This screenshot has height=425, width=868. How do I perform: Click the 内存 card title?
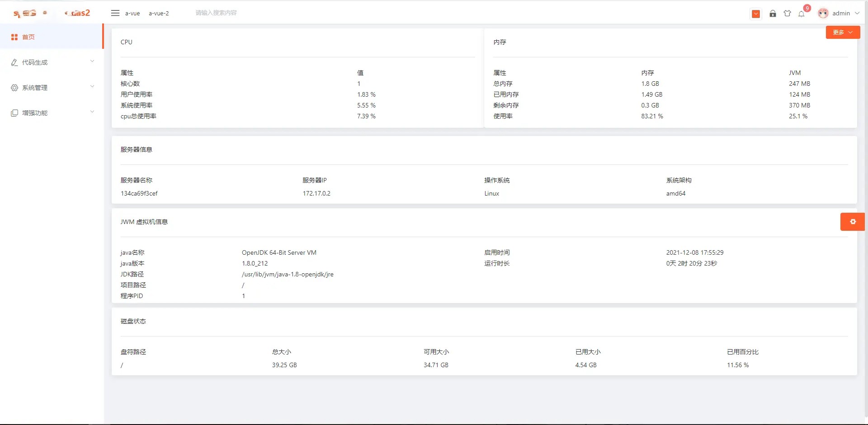(500, 42)
